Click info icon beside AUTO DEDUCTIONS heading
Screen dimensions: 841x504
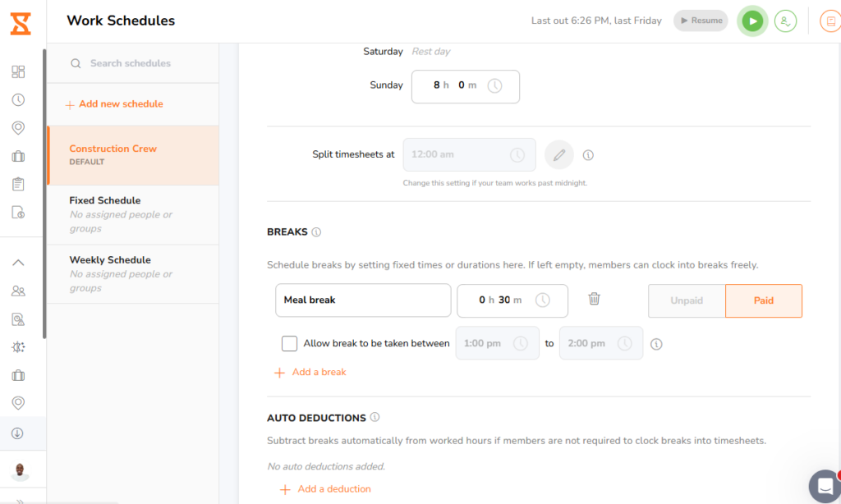point(375,417)
